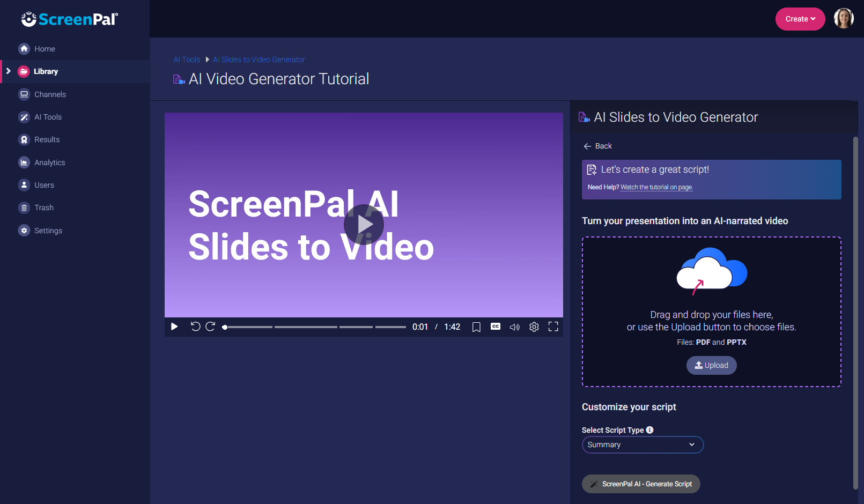Viewport: 864px width, 504px height.
Task: Expand the Library sidebar chevron
Action: pyautogui.click(x=9, y=71)
